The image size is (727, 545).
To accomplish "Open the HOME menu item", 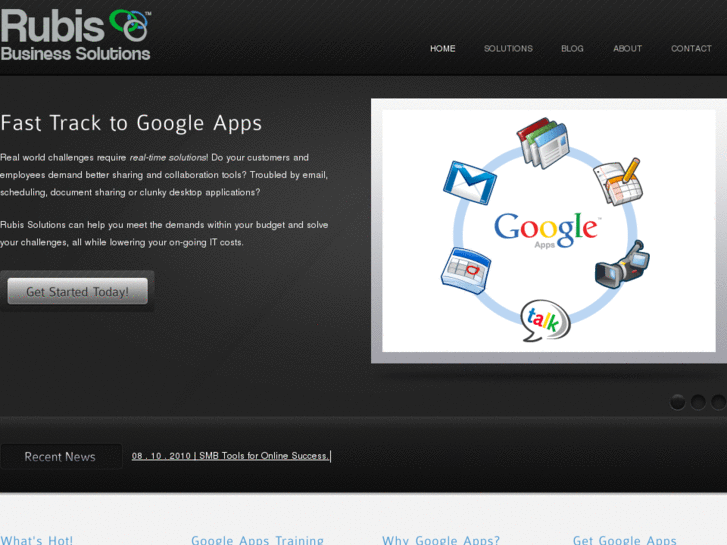I will tap(442, 49).
